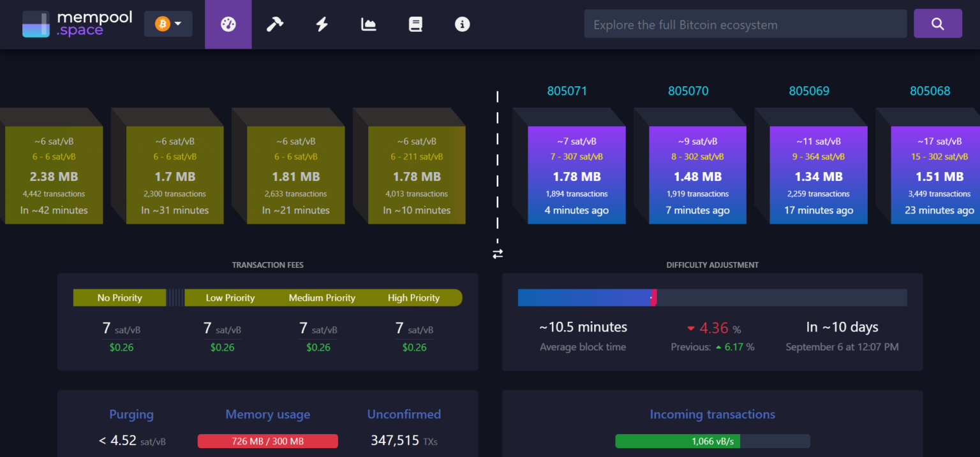
Task: Open the Low Priority fee segment
Action: pos(230,297)
